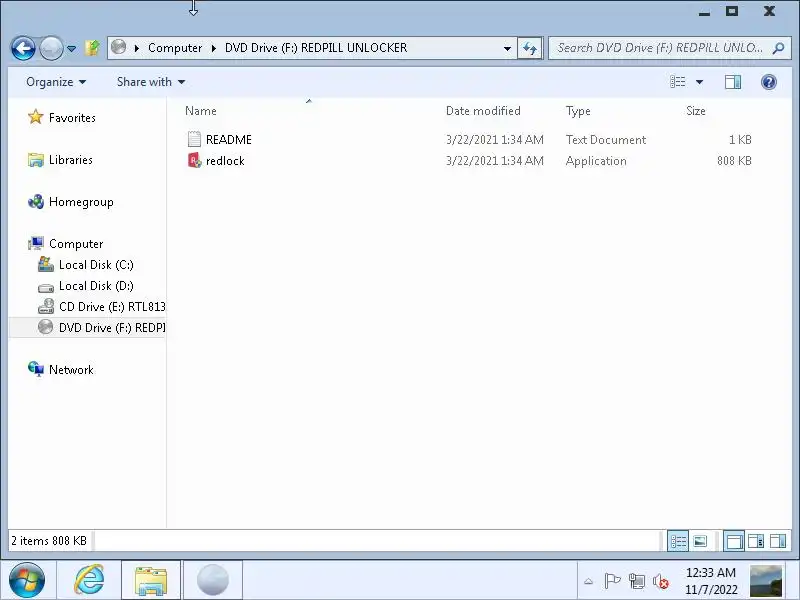Select the README file name
800x600 pixels.
pos(229,140)
